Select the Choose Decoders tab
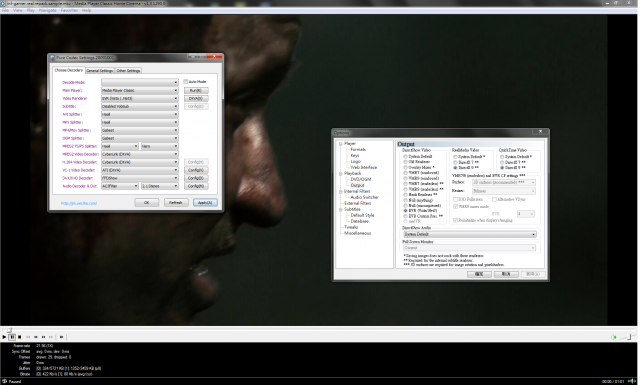Viewport: 640px width, 385px height. tap(69, 70)
